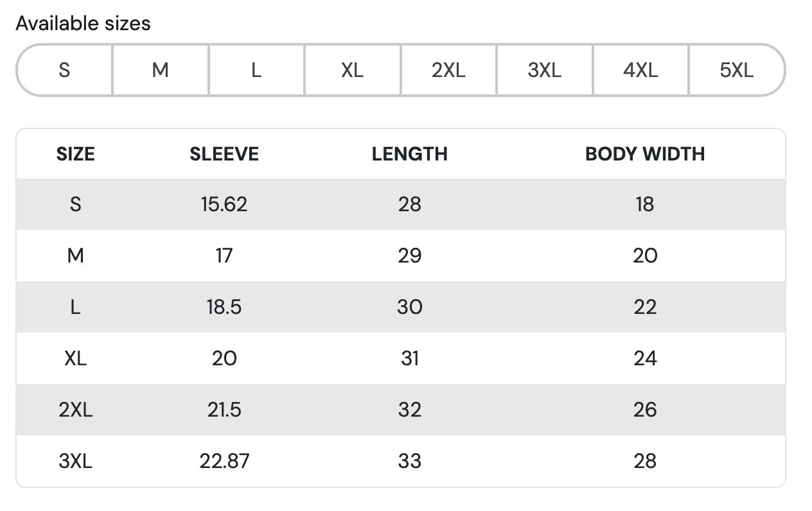
Task: Select size S in Available sizes selector
Action: 64,70
